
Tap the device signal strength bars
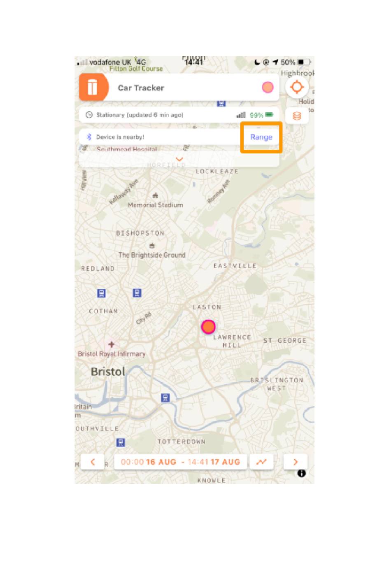(x=241, y=115)
